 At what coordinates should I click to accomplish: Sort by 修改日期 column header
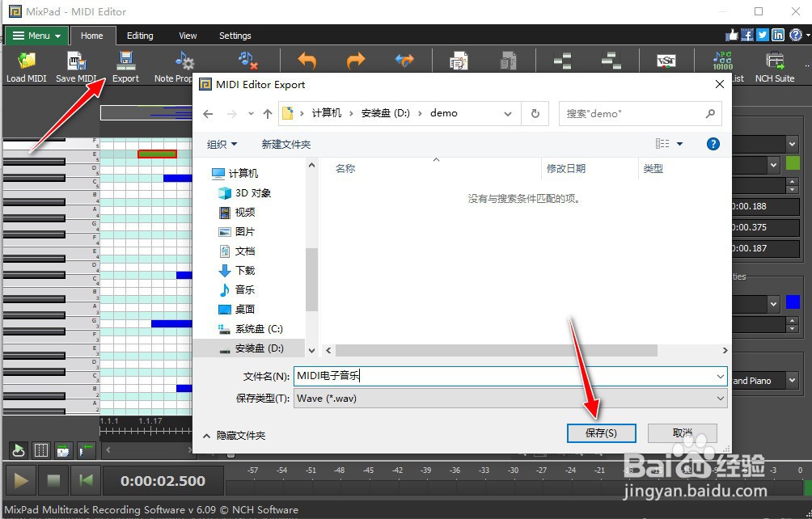(566, 169)
